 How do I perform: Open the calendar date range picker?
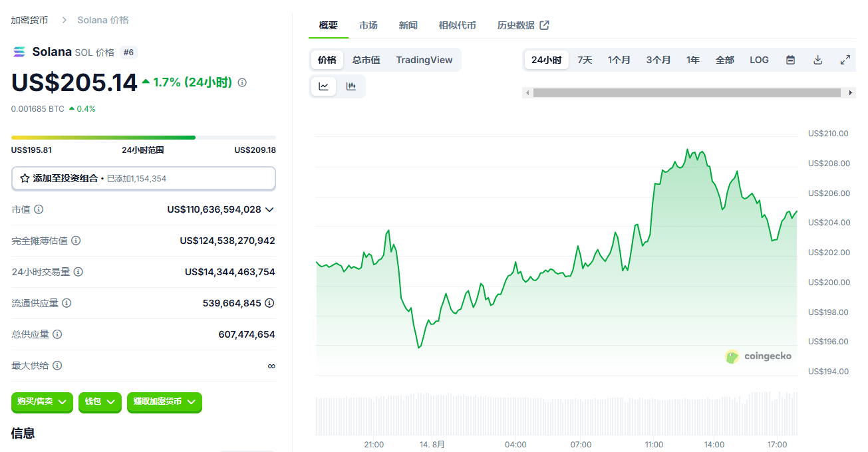[x=791, y=60]
